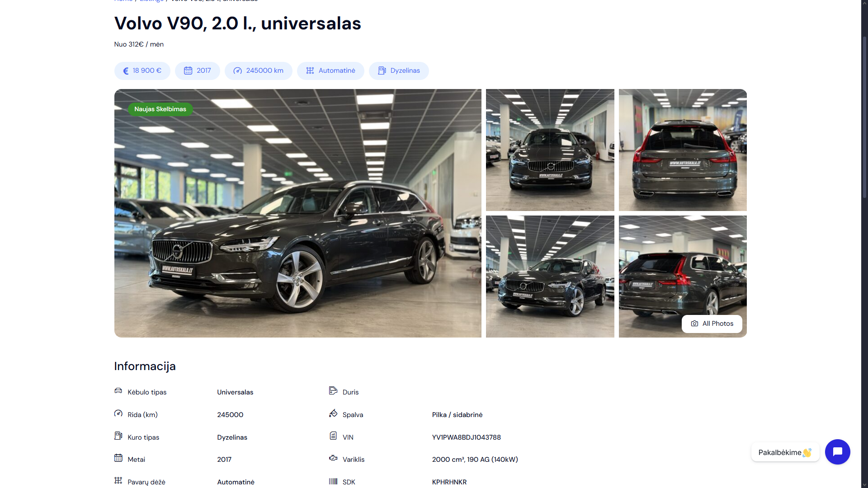Click the Naujas Skelbimas badge
The height and width of the screenshot is (488, 868).
[160, 109]
